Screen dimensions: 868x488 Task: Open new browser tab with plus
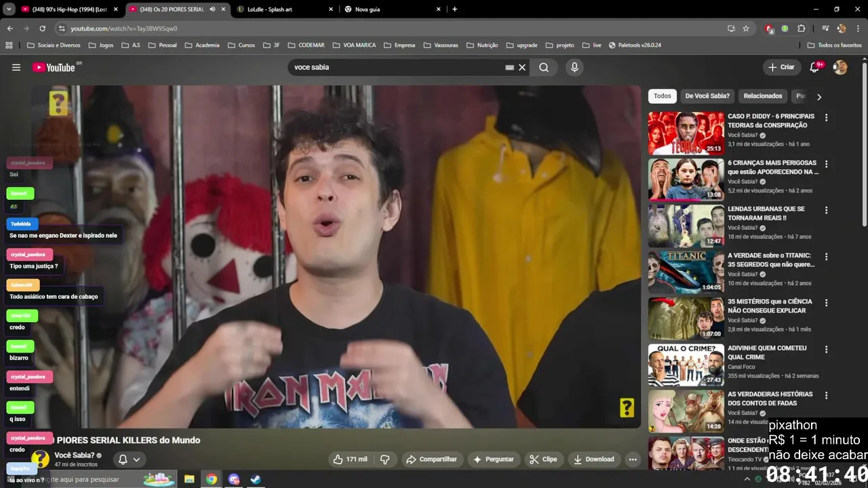tap(454, 9)
